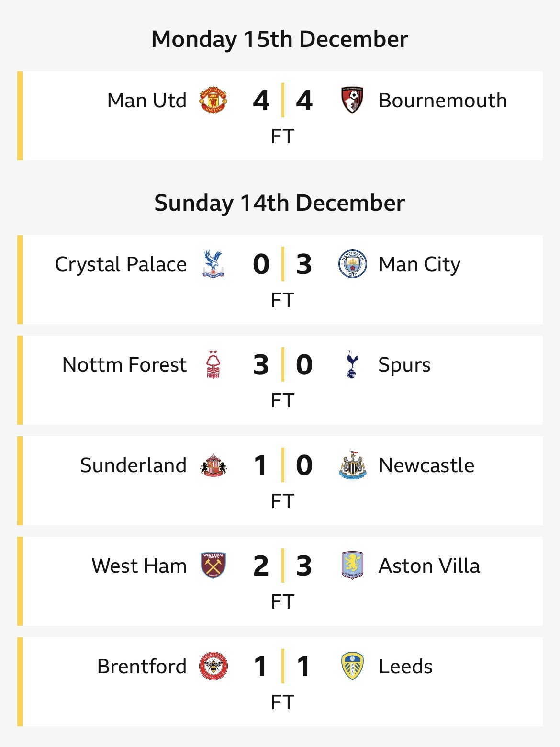560x747 pixels.
Task: Click the Bournemouth club crest
Action: coord(352,101)
